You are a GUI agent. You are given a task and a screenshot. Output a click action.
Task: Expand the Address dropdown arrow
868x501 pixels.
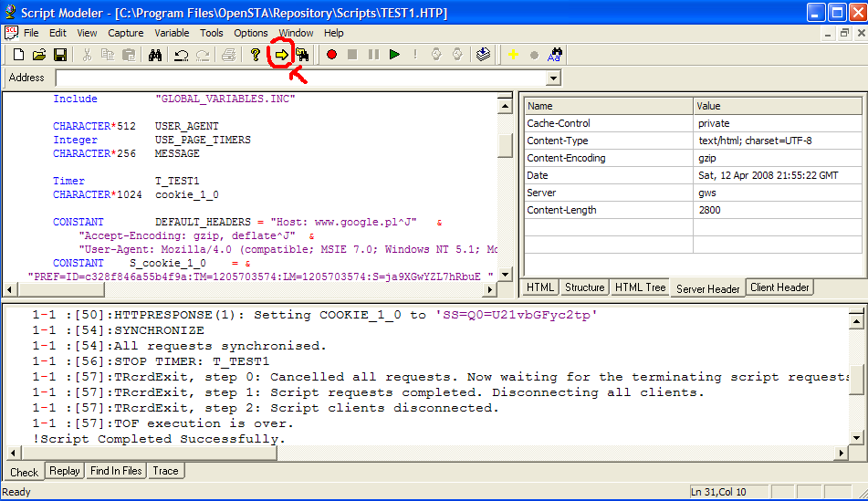click(553, 78)
